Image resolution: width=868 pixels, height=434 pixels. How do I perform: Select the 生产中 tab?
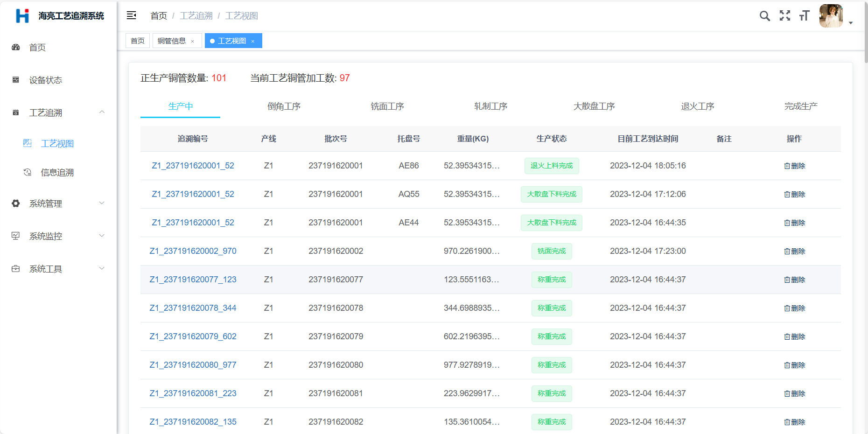[181, 106]
